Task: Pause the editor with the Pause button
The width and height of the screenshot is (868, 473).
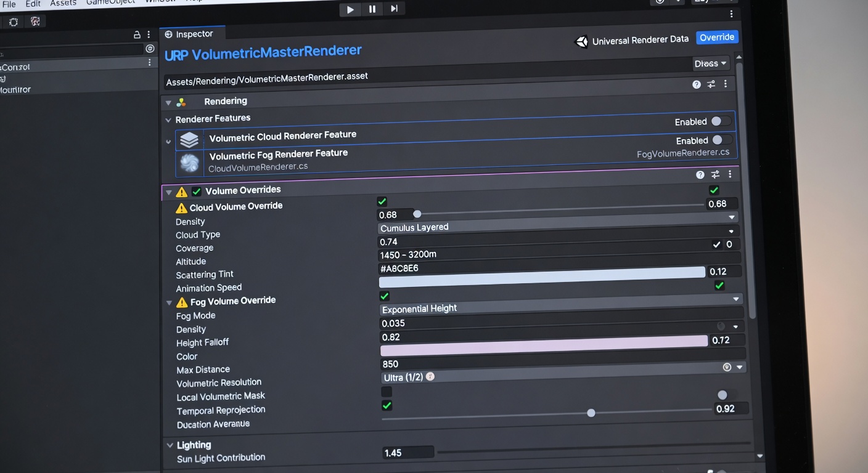Action: pyautogui.click(x=372, y=9)
